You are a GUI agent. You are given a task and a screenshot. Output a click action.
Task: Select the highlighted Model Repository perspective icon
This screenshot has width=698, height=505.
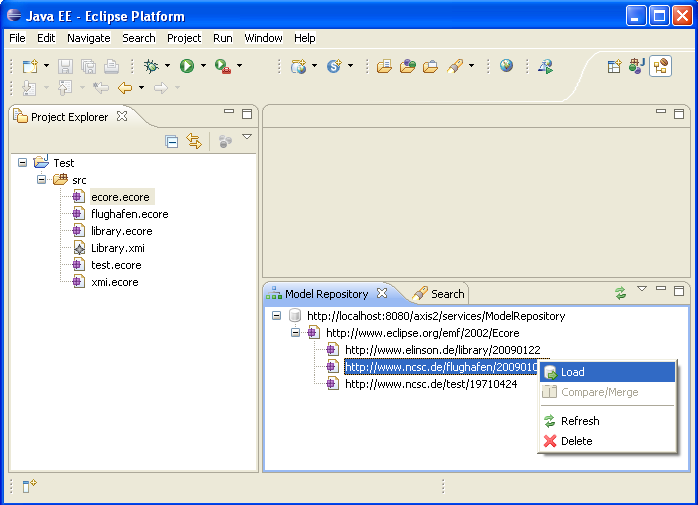[660, 66]
